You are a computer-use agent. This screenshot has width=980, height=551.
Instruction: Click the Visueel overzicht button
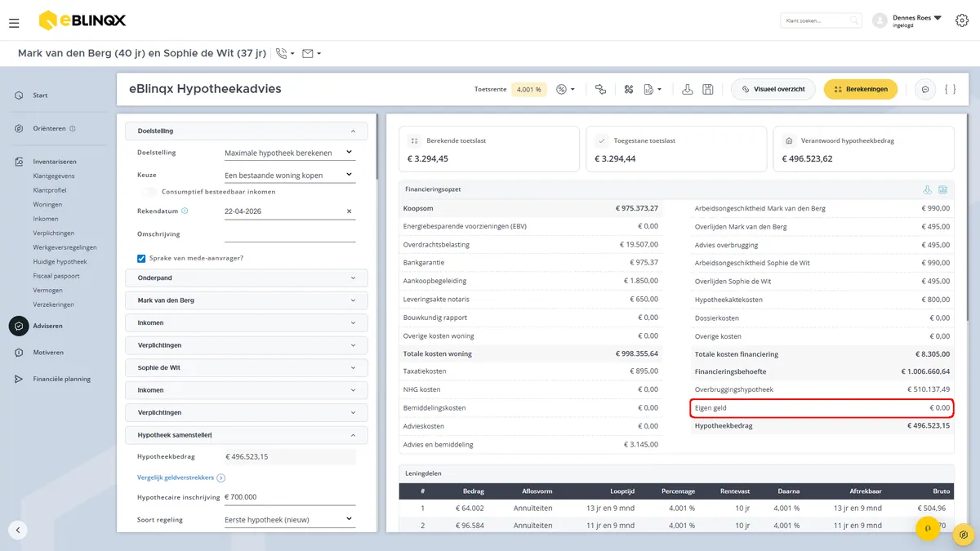[773, 89]
